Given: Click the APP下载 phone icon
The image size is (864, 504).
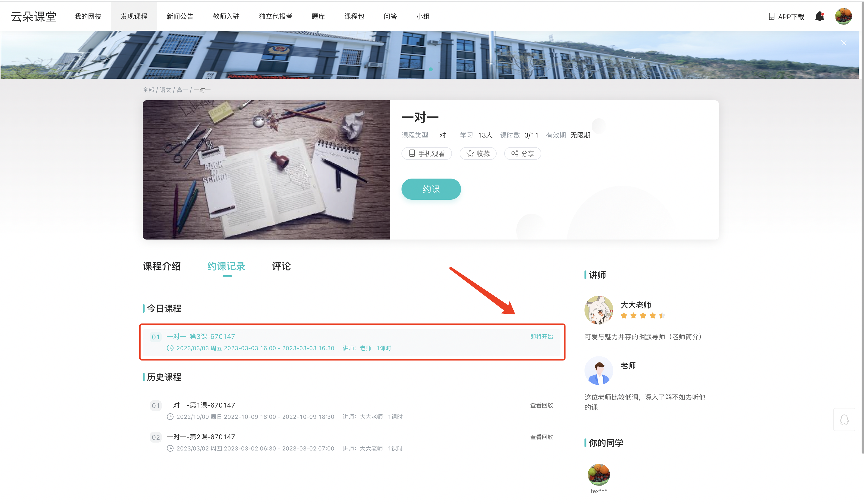Looking at the screenshot, I should coord(771,17).
